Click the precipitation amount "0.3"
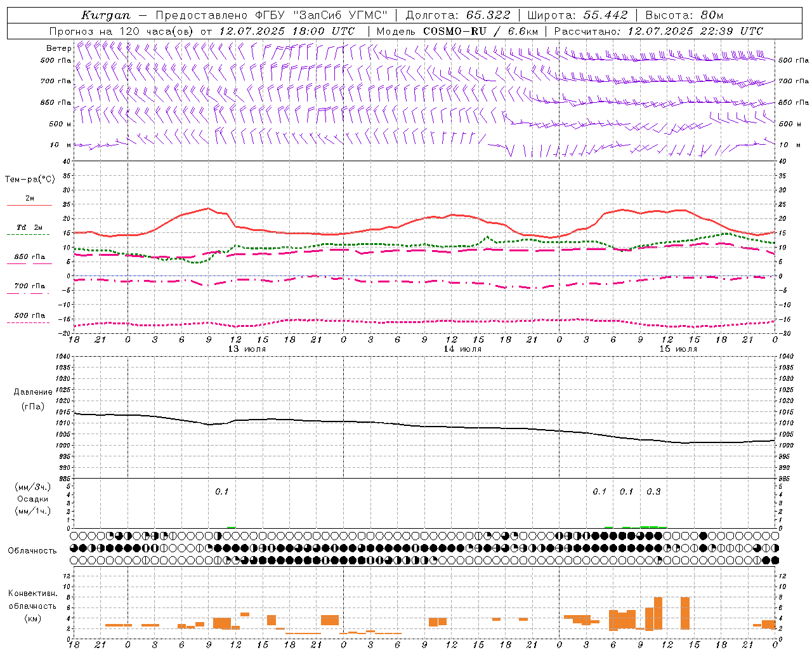812x650 pixels. coord(653,491)
